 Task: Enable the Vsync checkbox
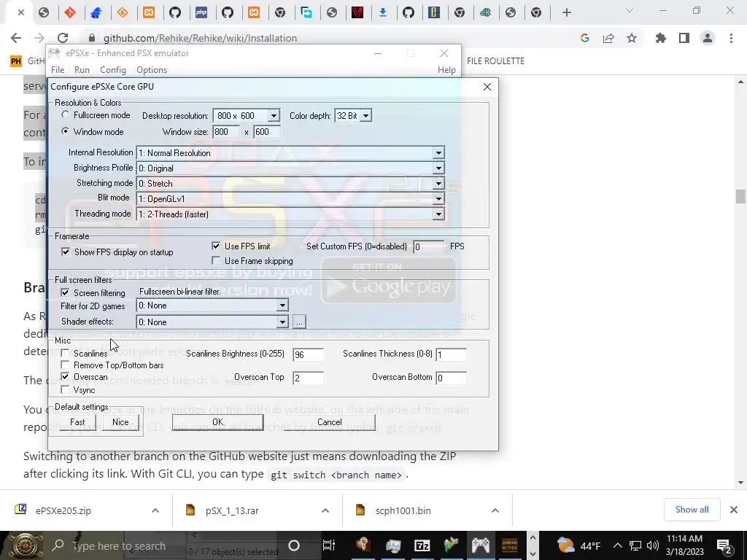65,389
